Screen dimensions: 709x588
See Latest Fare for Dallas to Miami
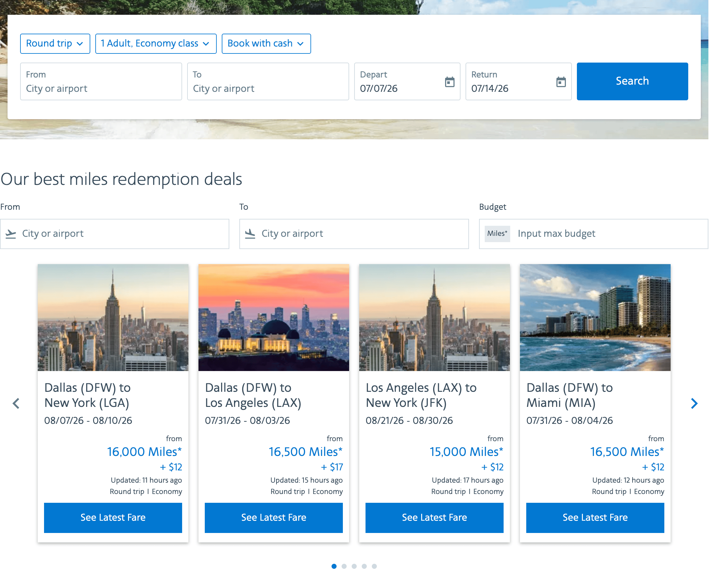pyautogui.click(x=595, y=518)
